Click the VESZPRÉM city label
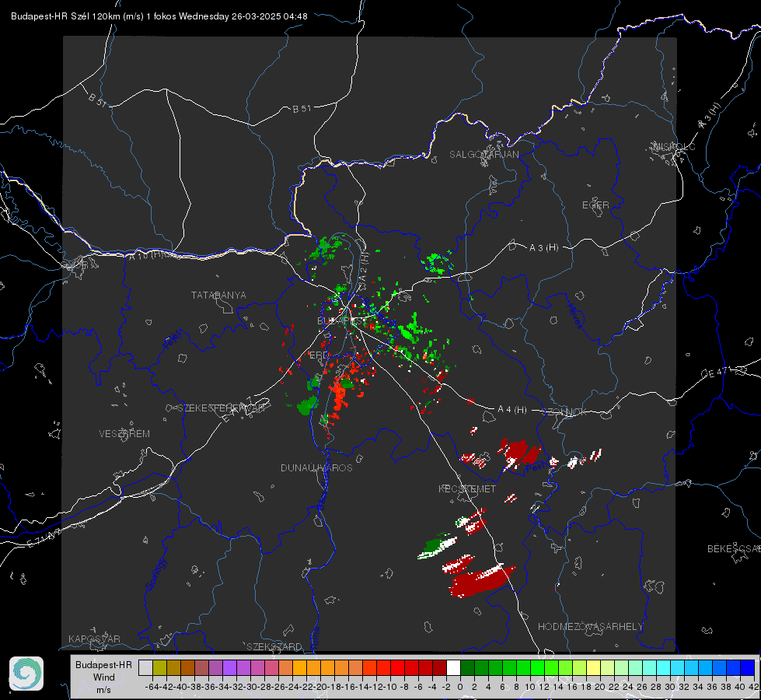761x700 pixels. [124, 433]
